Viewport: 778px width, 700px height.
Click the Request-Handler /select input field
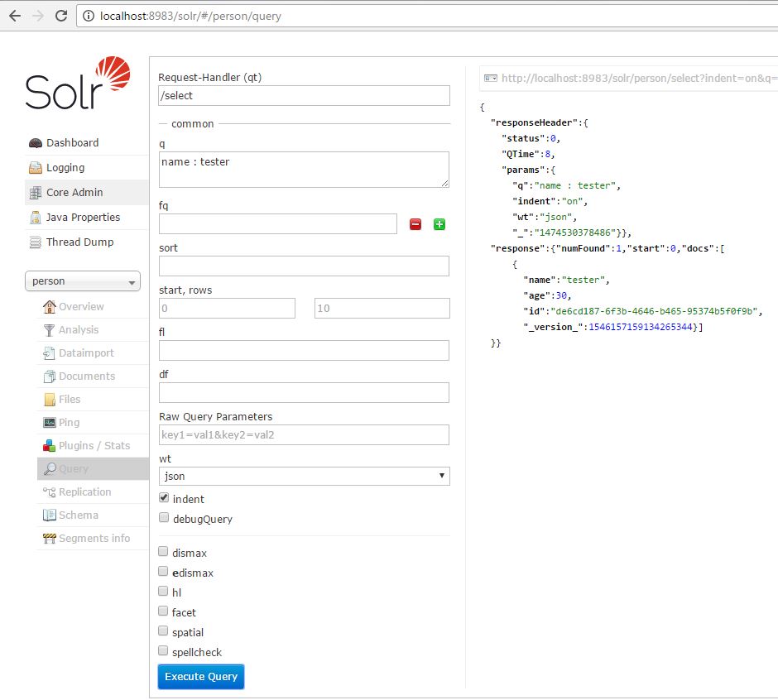coord(304,96)
